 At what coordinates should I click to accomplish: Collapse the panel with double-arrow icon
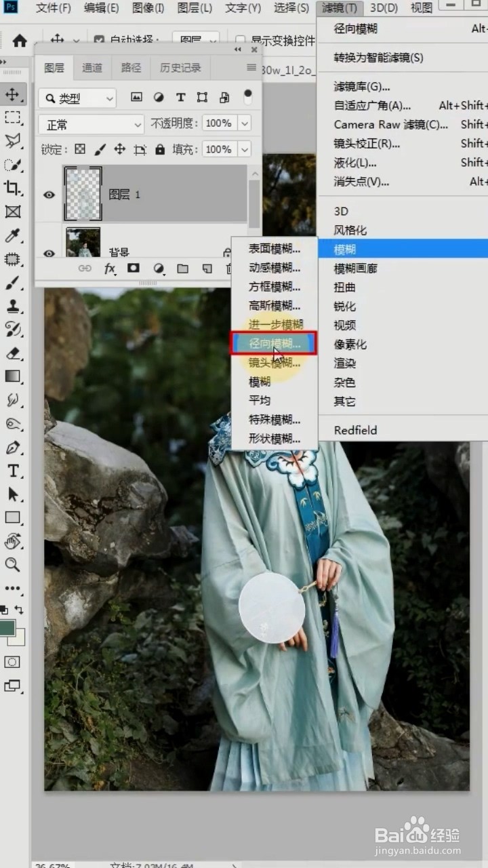tap(238, 50)
